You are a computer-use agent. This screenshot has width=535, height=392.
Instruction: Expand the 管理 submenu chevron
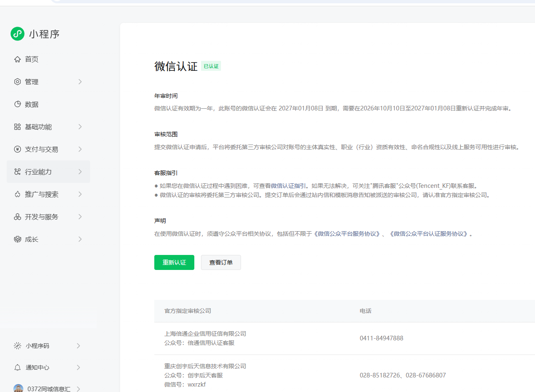80,82
